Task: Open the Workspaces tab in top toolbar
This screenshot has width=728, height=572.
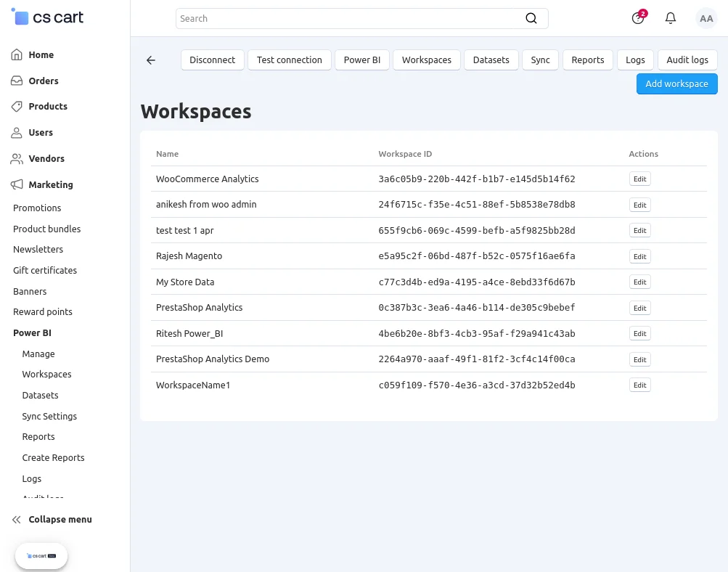Action: pyautogui.click(x=426, y=60)
